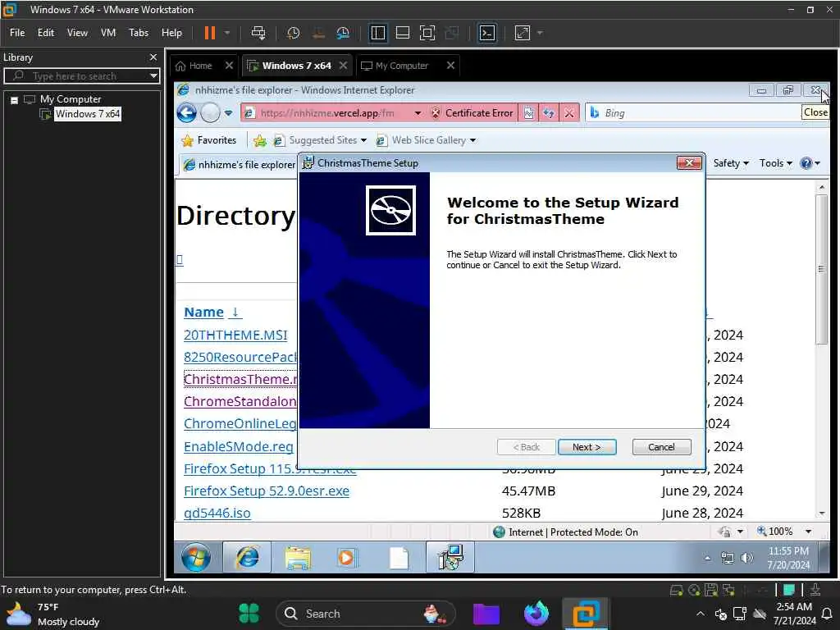This screenshot has width=840, height=630.
Task: Open the power options dropdown arrow
Action: 227,33
